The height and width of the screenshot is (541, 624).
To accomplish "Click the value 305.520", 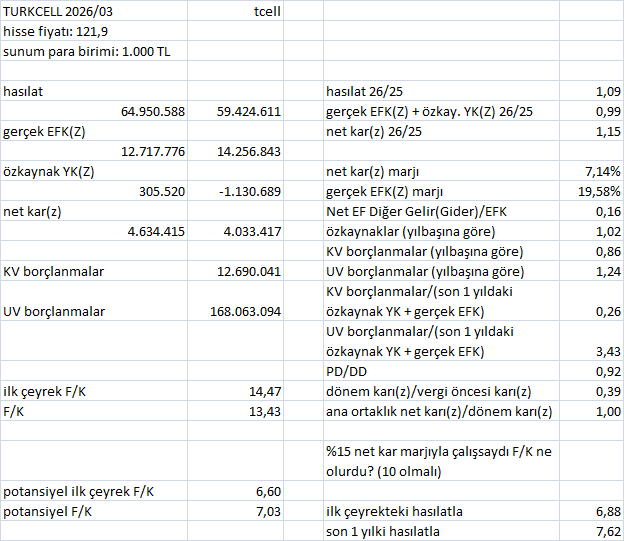I will (94, 191).
